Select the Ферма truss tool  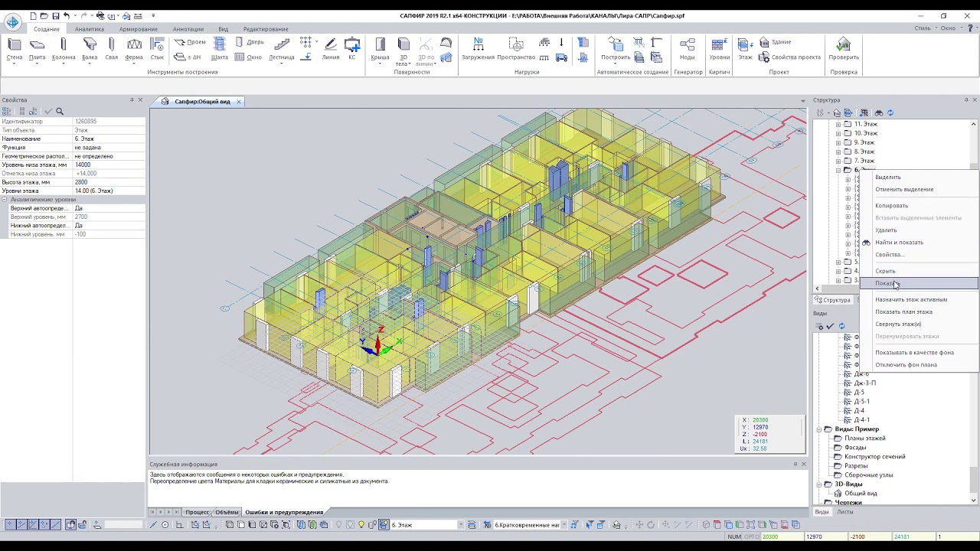(134, 49)
